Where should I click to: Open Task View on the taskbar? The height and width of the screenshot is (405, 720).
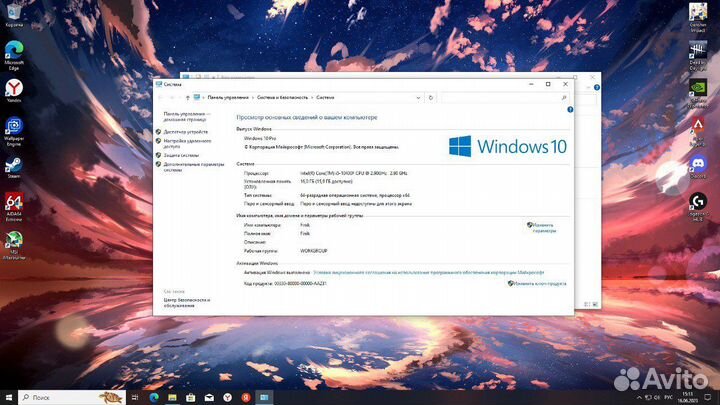pos(135,397)
